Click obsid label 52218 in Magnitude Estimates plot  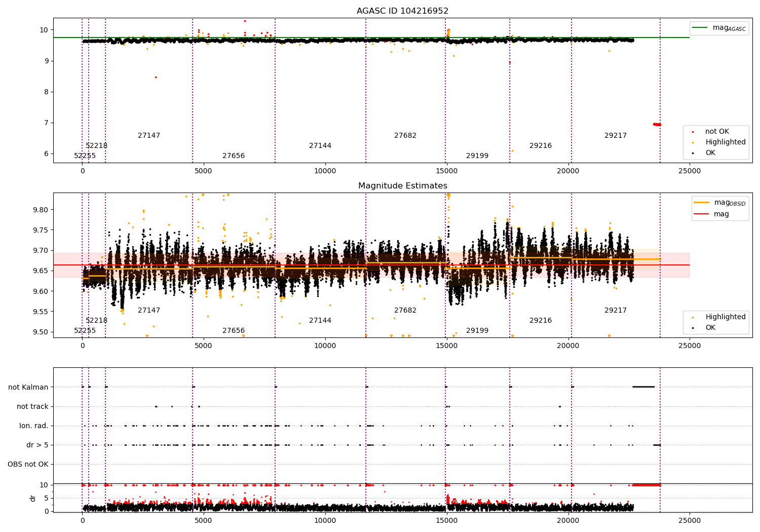(96, 321)
